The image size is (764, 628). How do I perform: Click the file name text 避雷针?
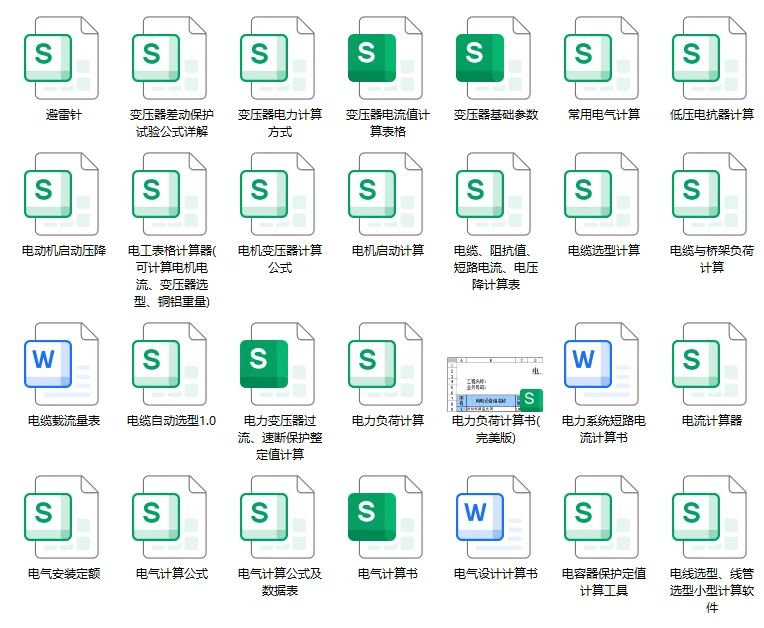tap(64, 115)
